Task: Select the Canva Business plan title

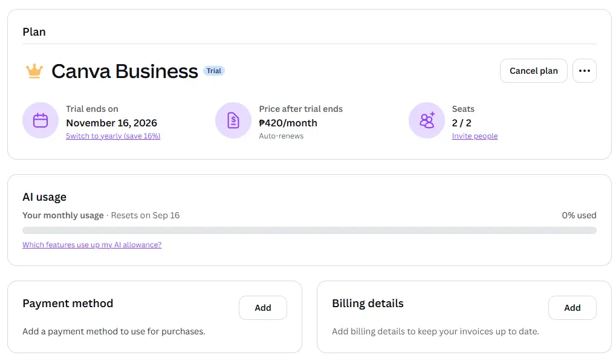Action: (125, 71)
